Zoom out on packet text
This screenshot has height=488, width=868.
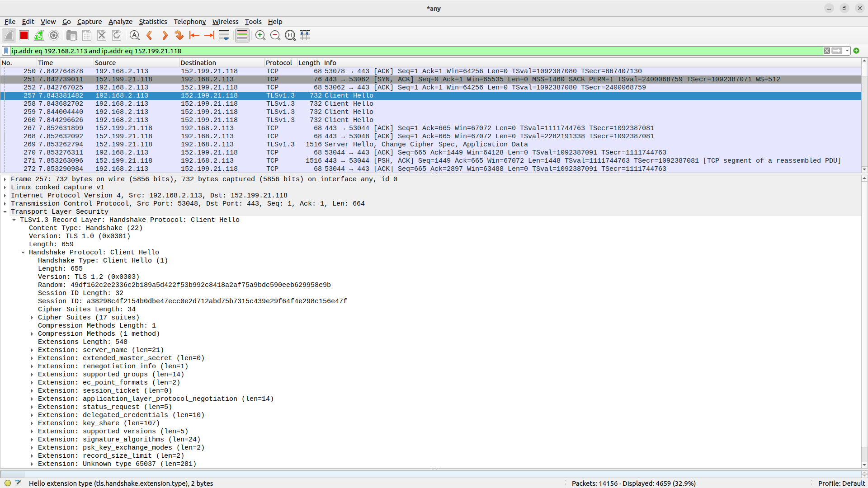coord(275,35)
